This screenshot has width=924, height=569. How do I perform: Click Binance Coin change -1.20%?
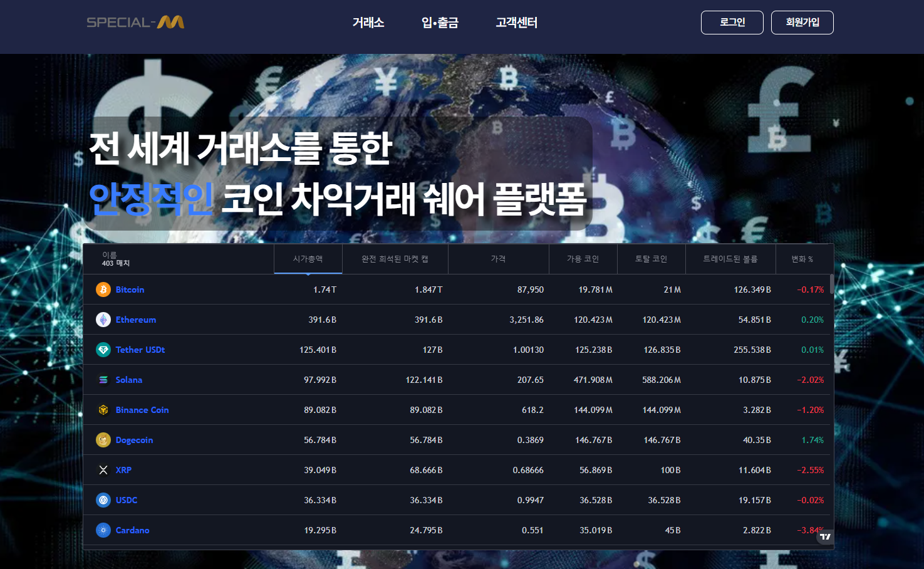pos(811,410)
